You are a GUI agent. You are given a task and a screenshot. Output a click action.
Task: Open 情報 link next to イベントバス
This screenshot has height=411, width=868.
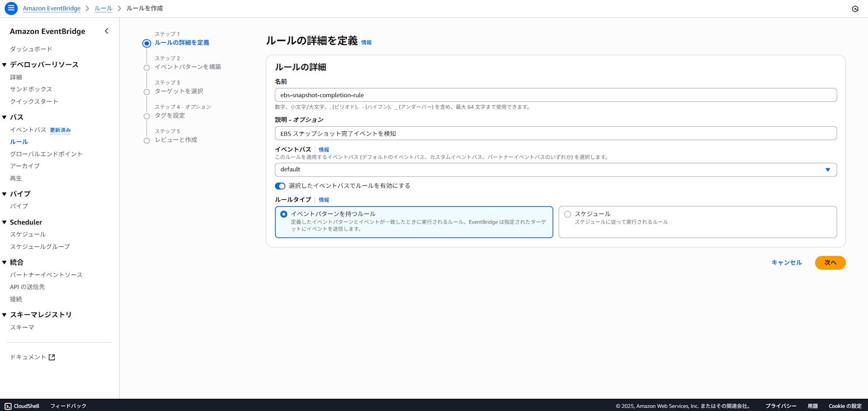(324, 150)
